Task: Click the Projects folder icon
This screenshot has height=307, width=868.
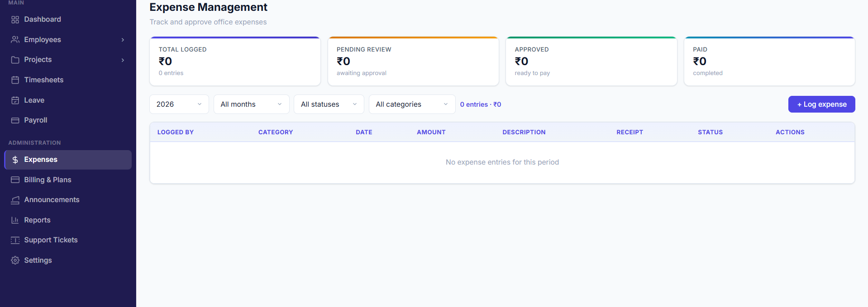Action: click(x=15, y=60)
